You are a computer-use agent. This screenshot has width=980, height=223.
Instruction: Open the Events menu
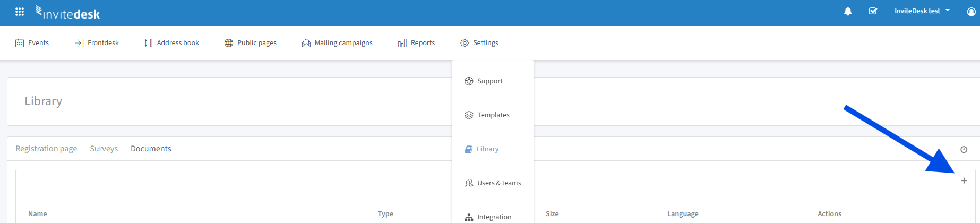pos(32,43)
